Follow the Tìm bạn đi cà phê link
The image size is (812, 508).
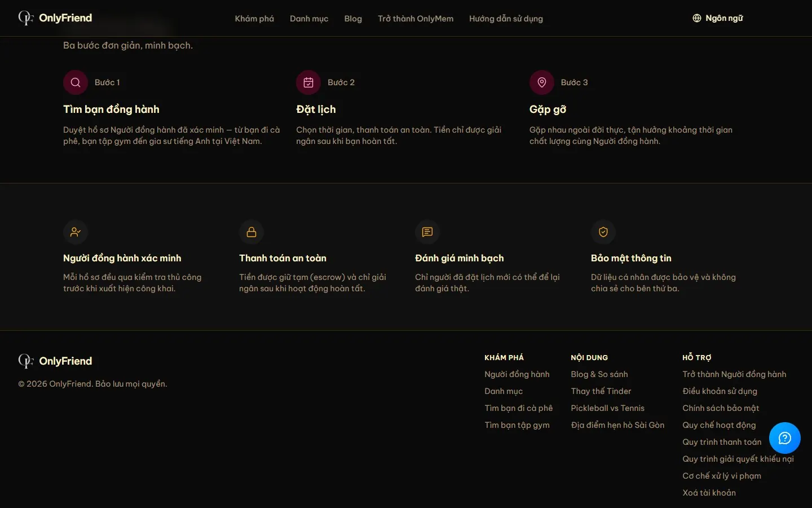pyautogui.click(x=519, y=408)
